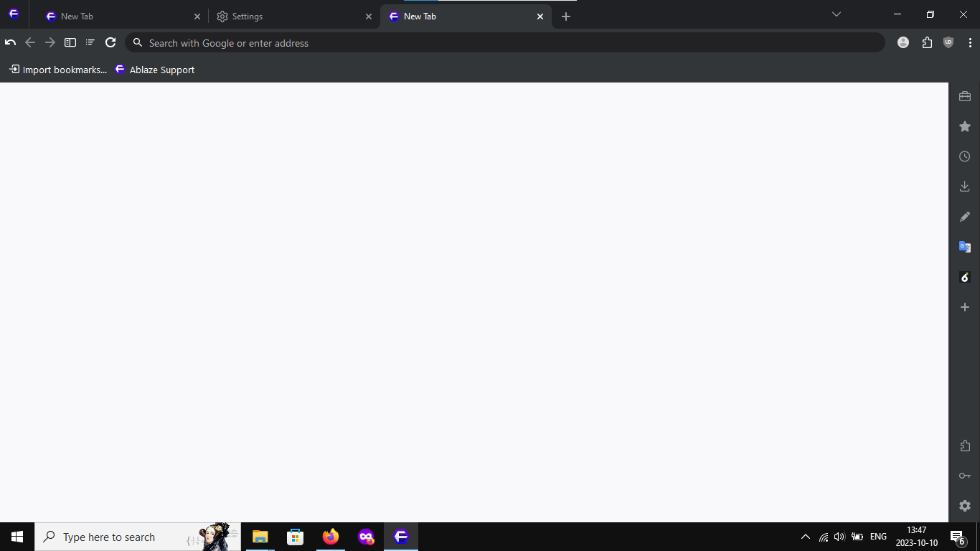The image size is (980, 551).
Task: Open the application menu with three dots
Action: pyautogui.click(x=970, y=42)
